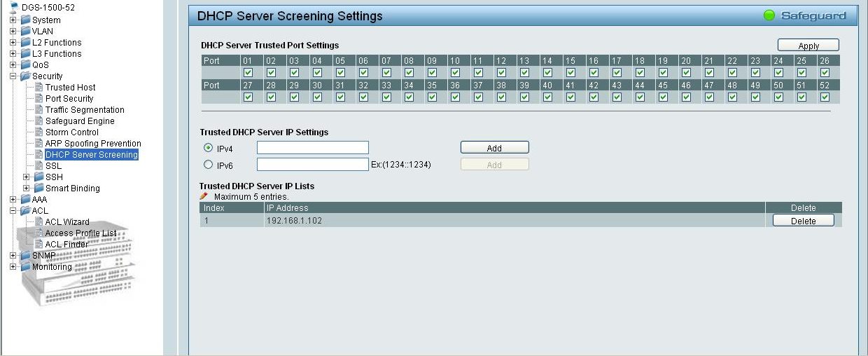Click the Security folder icon

25,76
